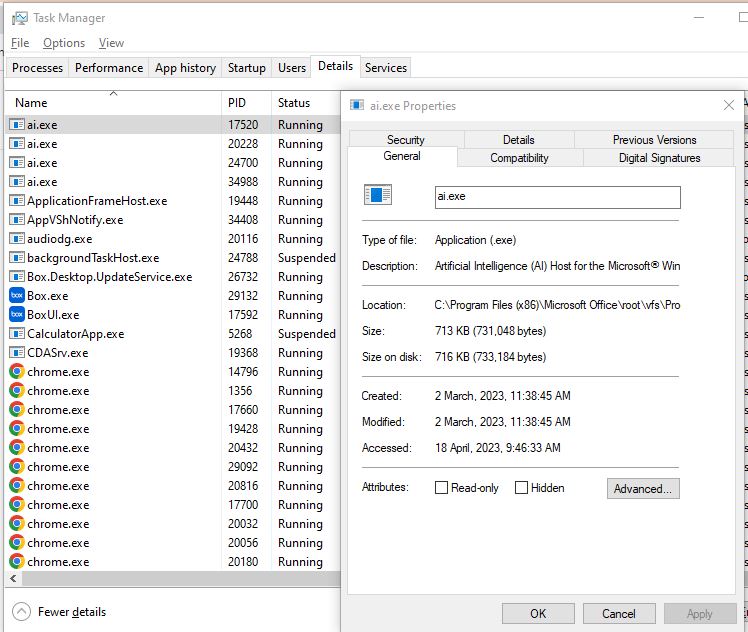The height and width of the screenshot is (632, 748).
Task: Click the Fewer details link text
Action: (x=72, y=611)
